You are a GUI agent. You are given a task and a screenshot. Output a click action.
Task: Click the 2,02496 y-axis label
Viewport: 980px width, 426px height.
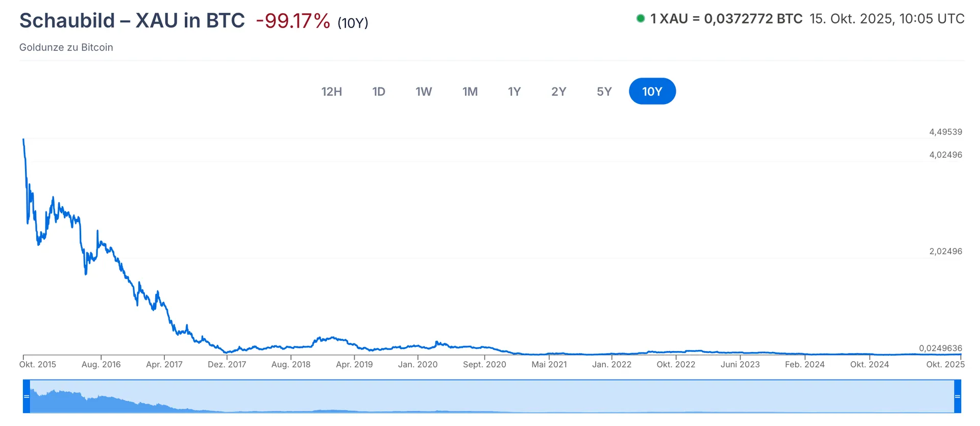tap(945, 251)
